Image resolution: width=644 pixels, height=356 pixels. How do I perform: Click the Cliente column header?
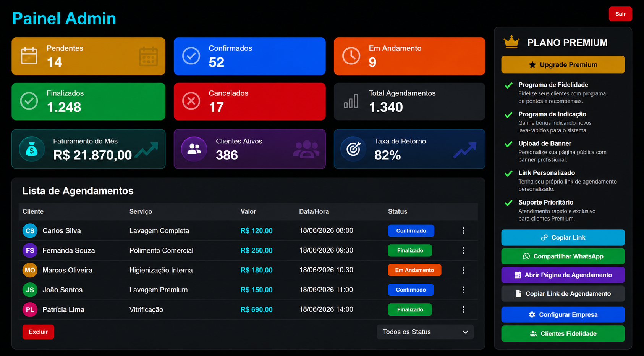click(x=33, y=211)
